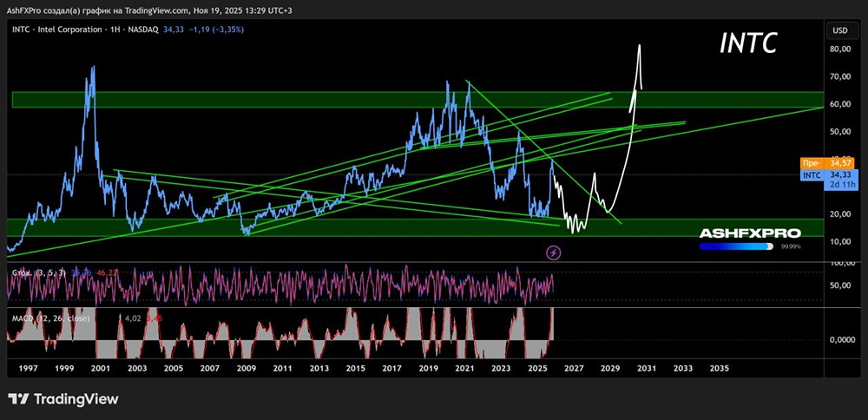The height and width of the screenshot is (420, 868).
Task: Click the 2015 label on time axis
Action: (x=355, y=368)
